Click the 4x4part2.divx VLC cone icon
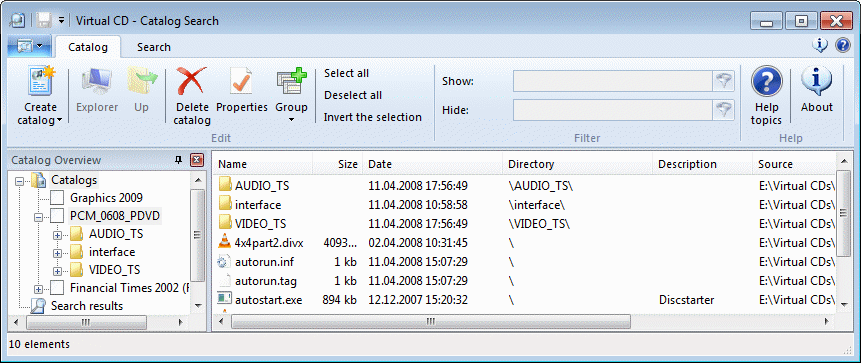Screen dimensions: 861x363 (x=225, y=242)
